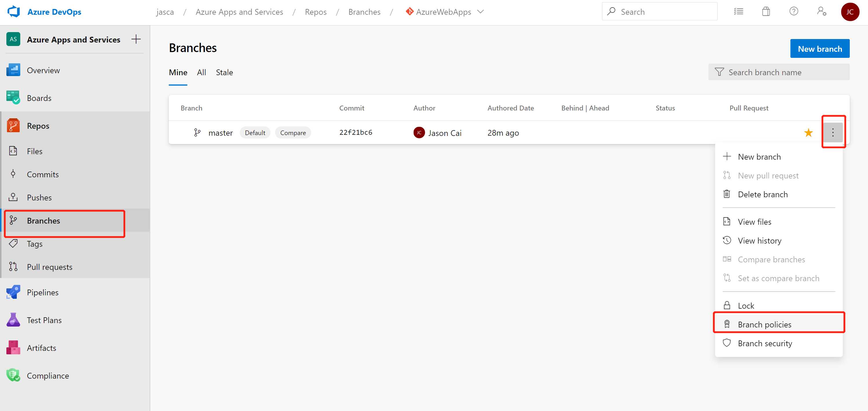Open the Boards hub

(75, 98)
